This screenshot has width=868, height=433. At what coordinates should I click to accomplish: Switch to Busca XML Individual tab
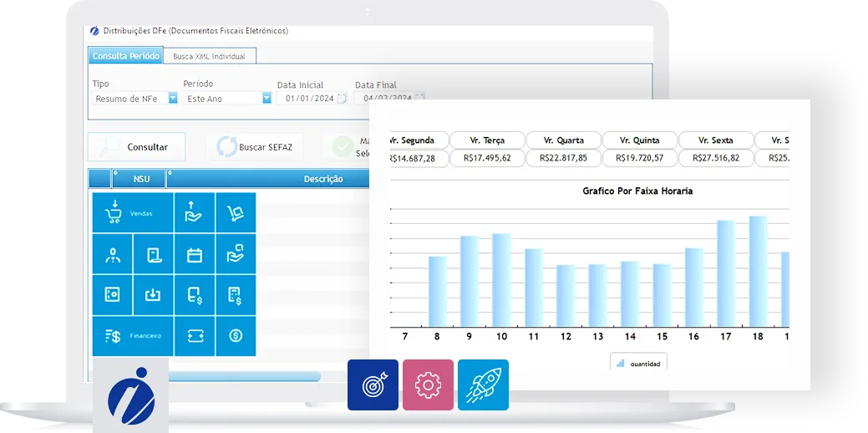coord(209,56)
